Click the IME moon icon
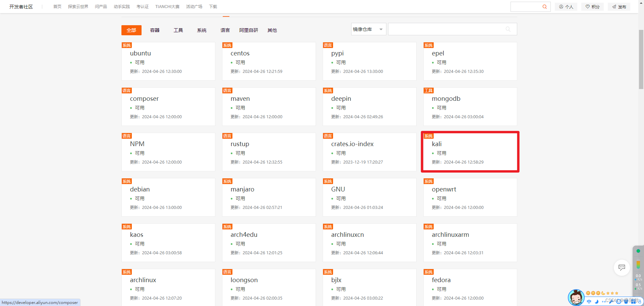This screenshot has width=644, height=306. pyautogui.click(x=596, y=302)
